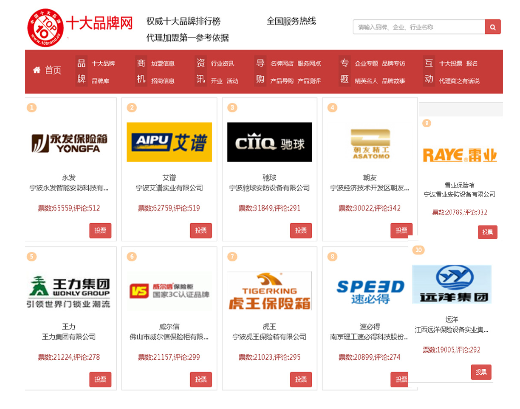This screenshot has height=409, width=520.
Task: Vote for the 永发 brand card
Action: [100, 230]
